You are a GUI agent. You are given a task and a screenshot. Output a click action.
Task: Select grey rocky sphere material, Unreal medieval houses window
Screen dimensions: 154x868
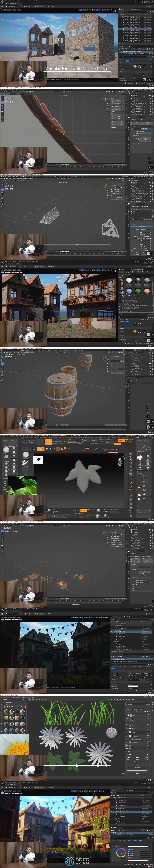pyautogui.click(x=147, y=280)
